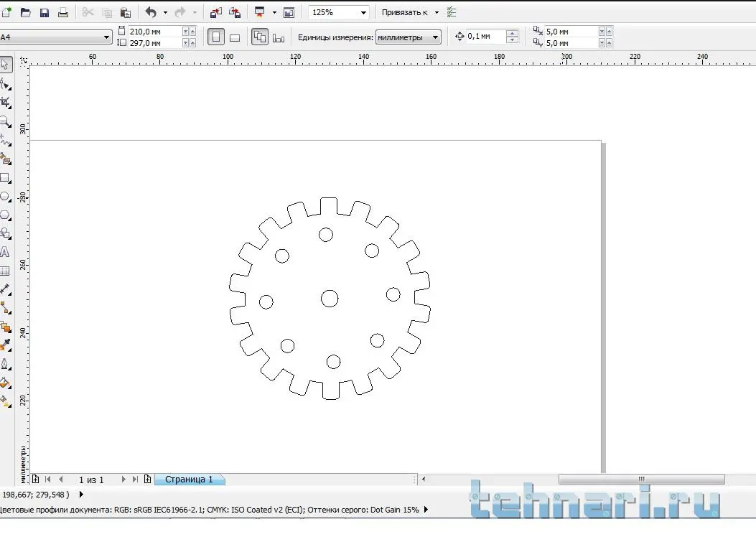This screenshot has width=756, height=542.
Task: Select the Freehand tool
Action: click(x=5, y=140)
